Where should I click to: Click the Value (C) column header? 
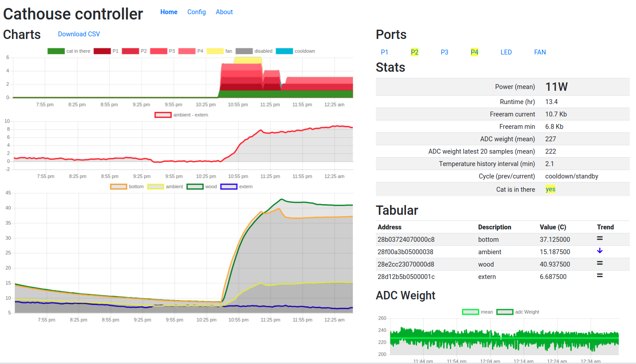click(x=553, y=227)
